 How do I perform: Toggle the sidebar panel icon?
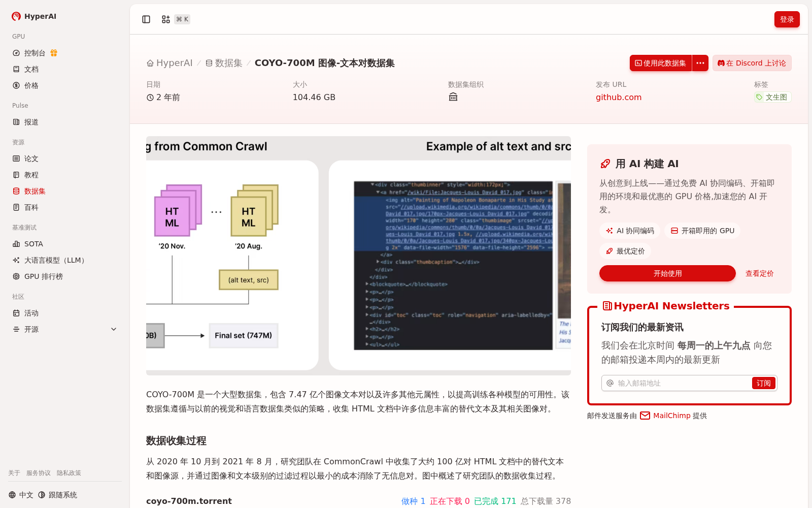[146, 19]
